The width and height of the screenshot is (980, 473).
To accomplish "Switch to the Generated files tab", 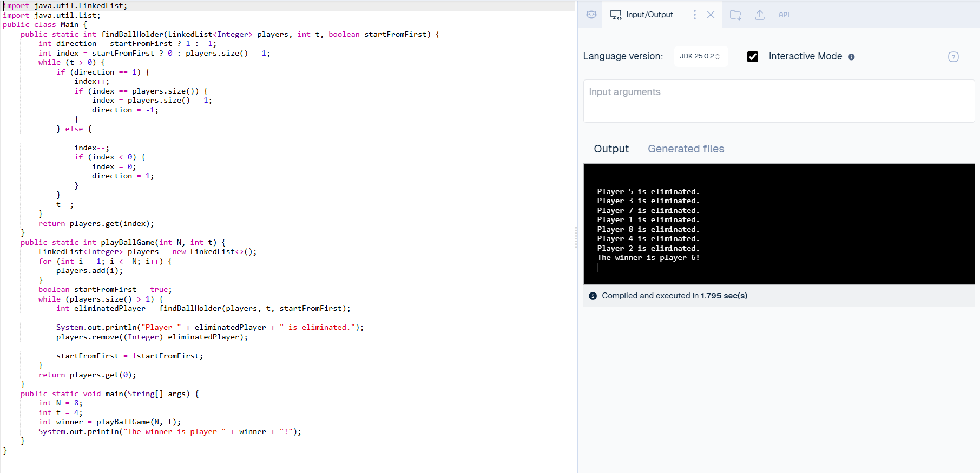I will (x=686, y=149).
